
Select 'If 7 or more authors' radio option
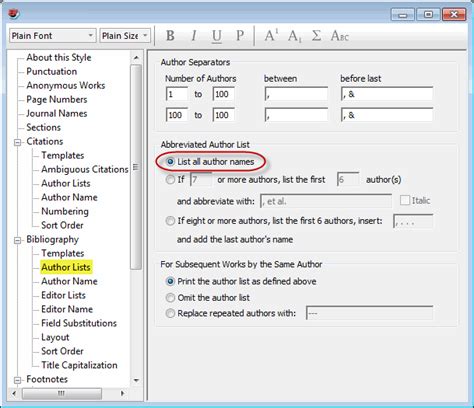click(170, 180)
